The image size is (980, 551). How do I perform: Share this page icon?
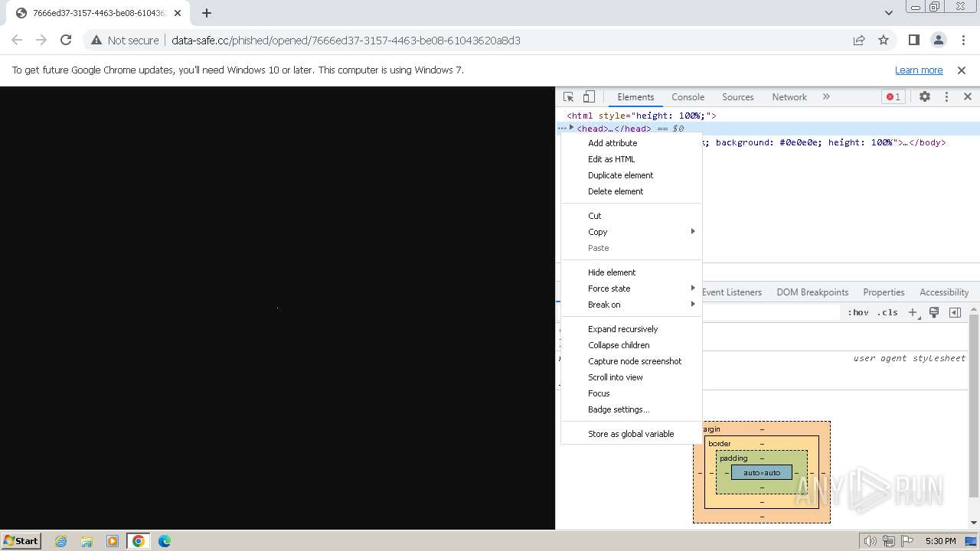(859, 40)
